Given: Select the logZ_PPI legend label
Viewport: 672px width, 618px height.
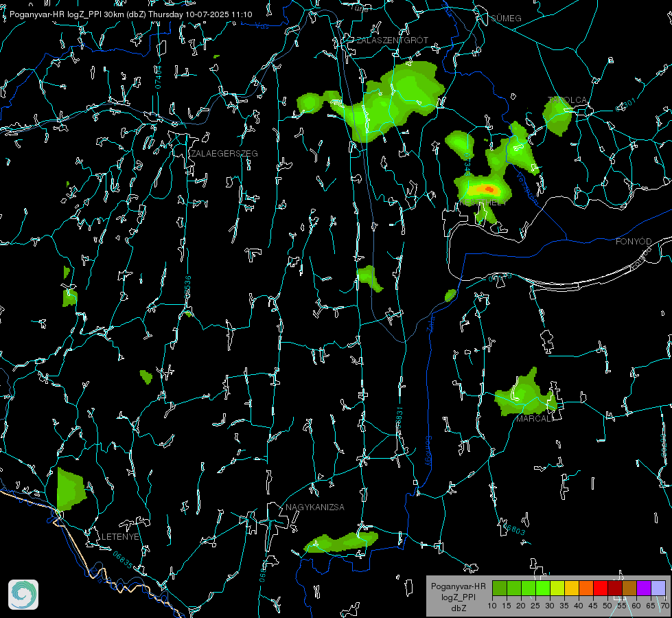Looking at the screenshot, I should [458, 597].
